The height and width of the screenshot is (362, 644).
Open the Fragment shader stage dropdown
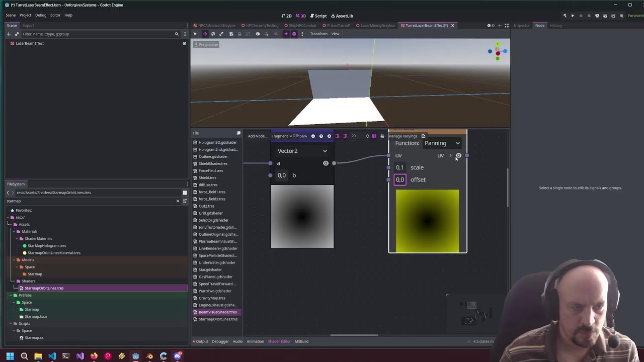coord(282,136)
